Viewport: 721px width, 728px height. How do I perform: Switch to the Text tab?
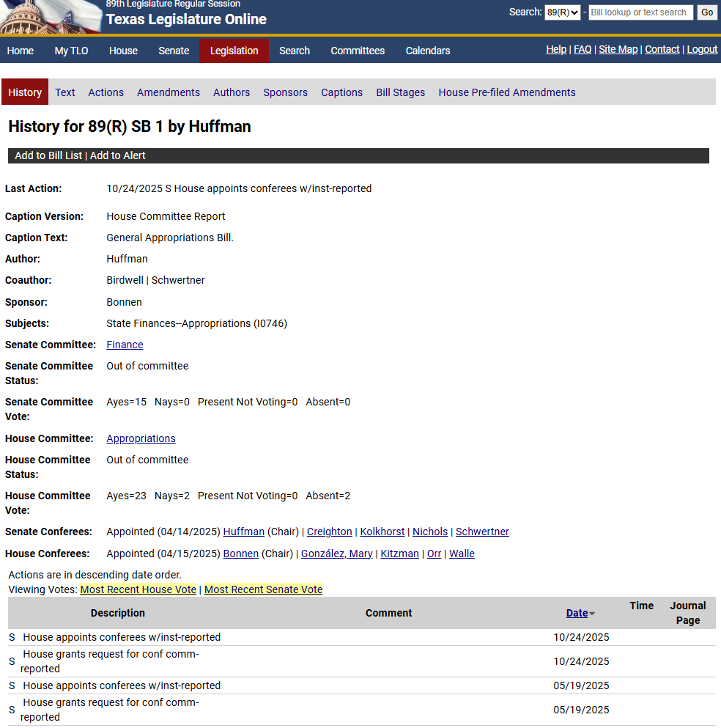pyautogui.click(x=64, y=92)
